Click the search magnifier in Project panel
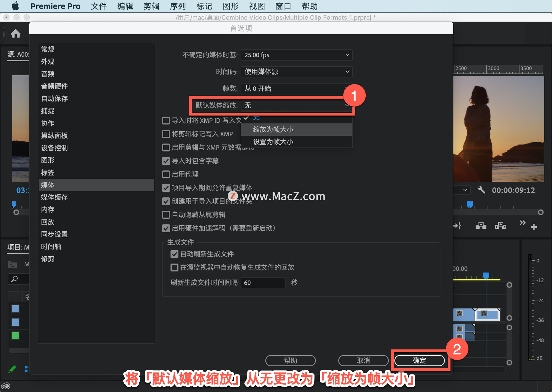552x392 pixels. (14, 279)
